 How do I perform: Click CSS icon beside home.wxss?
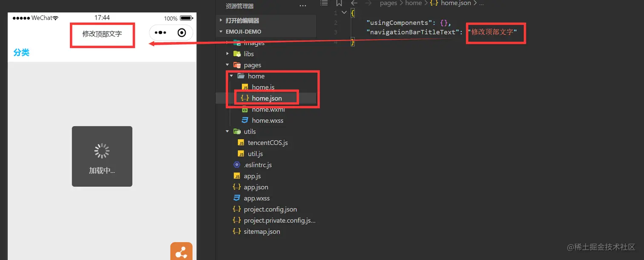[x=245, y=120]
